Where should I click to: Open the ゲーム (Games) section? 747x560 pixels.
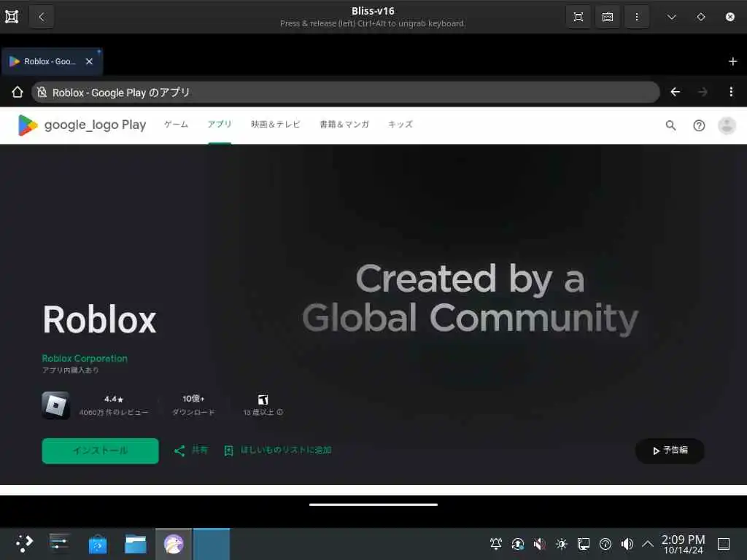click(177, 124)
